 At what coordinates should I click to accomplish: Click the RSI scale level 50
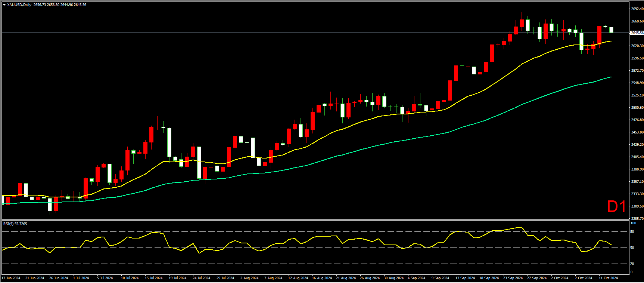pyautogui.click(x=632, y=248)
